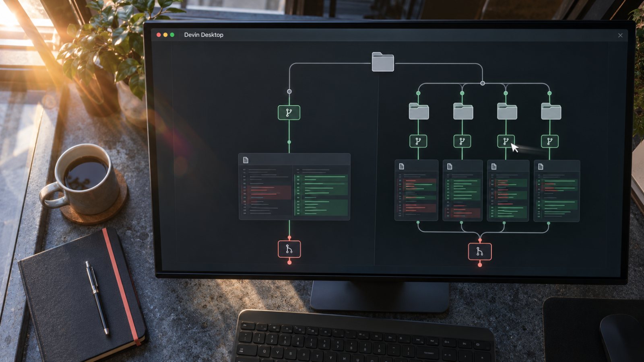Open the fourth folder in the right group
Screen dimensions: 644x362
click(551, 111)
